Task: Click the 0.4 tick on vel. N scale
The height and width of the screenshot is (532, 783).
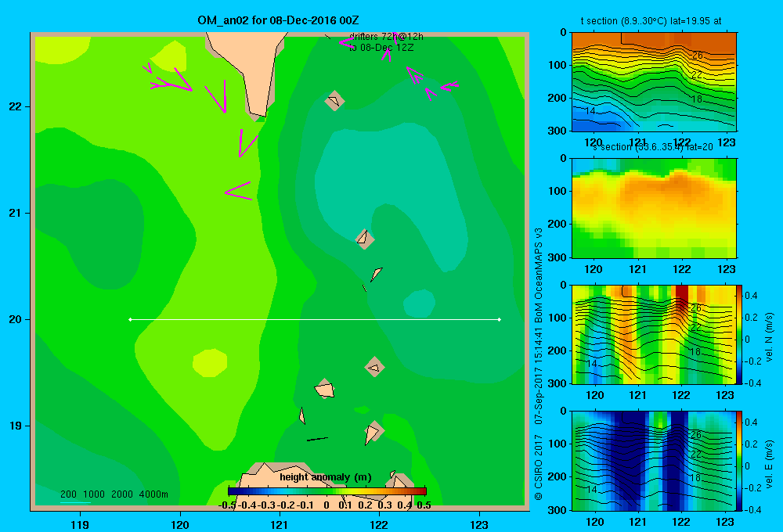Action: tap(751, 296)
